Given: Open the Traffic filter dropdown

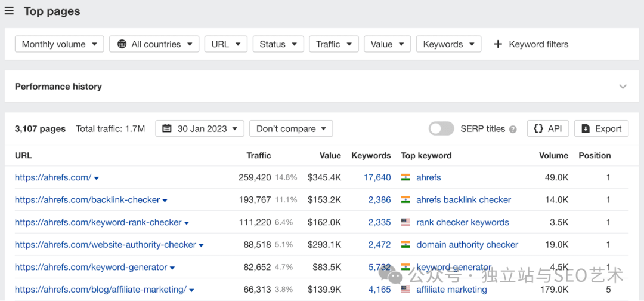Looking at the screenshot, I should (333, 44).
